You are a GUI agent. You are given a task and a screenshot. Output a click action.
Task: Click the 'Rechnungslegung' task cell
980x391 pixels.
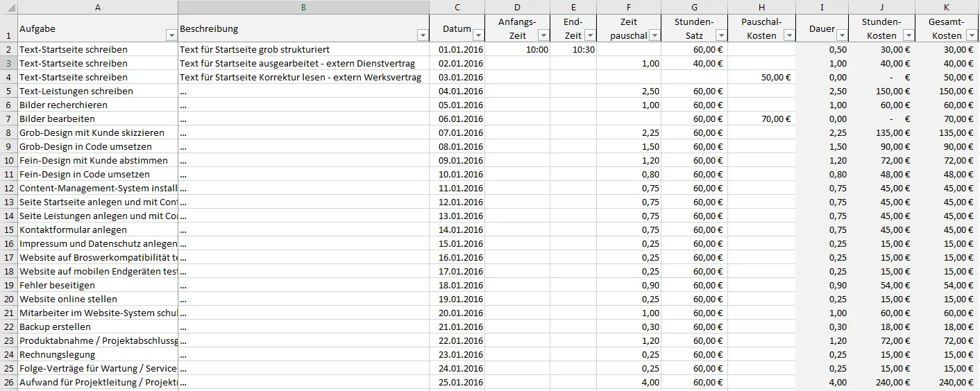[x=97, y=354]
